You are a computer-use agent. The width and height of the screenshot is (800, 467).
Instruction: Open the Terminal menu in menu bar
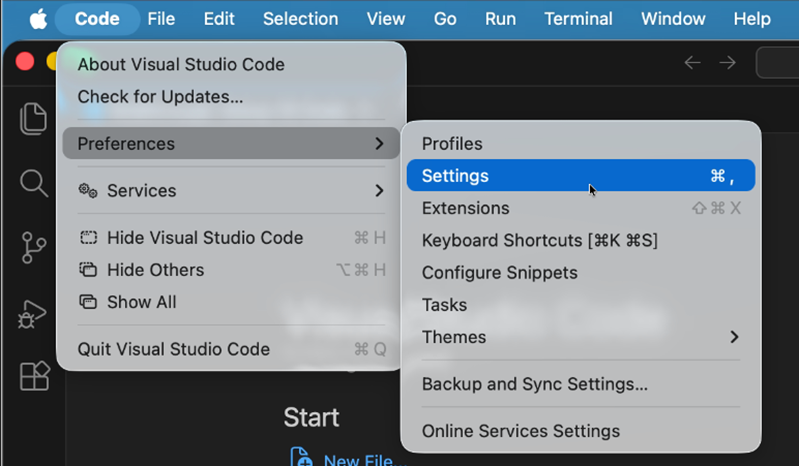click(578, 19)
